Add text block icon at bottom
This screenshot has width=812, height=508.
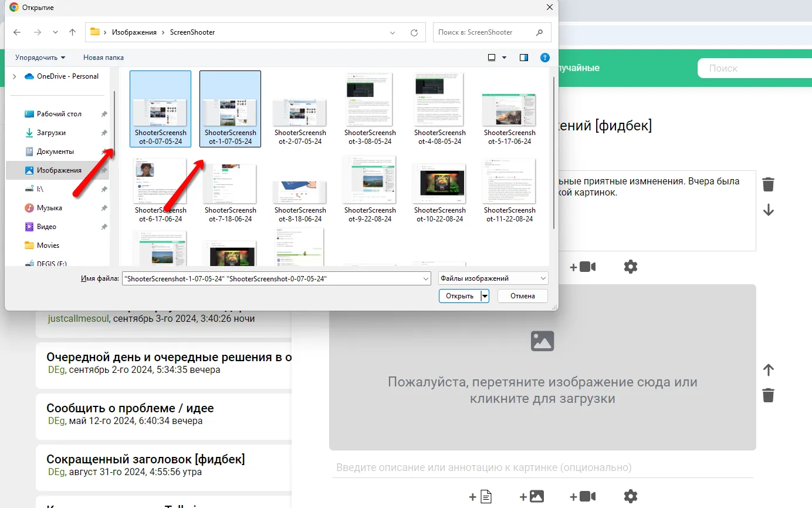[x=480, y=497]
